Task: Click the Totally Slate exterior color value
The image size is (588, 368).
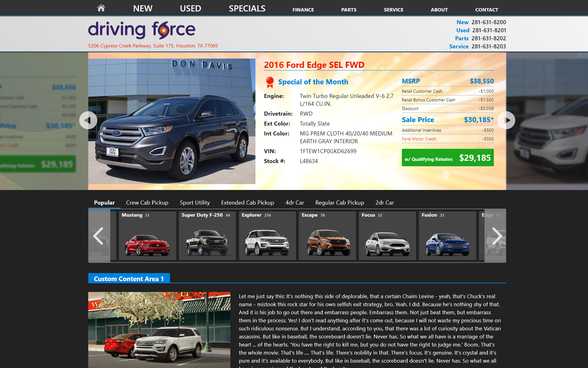Action: click(315, 124)
